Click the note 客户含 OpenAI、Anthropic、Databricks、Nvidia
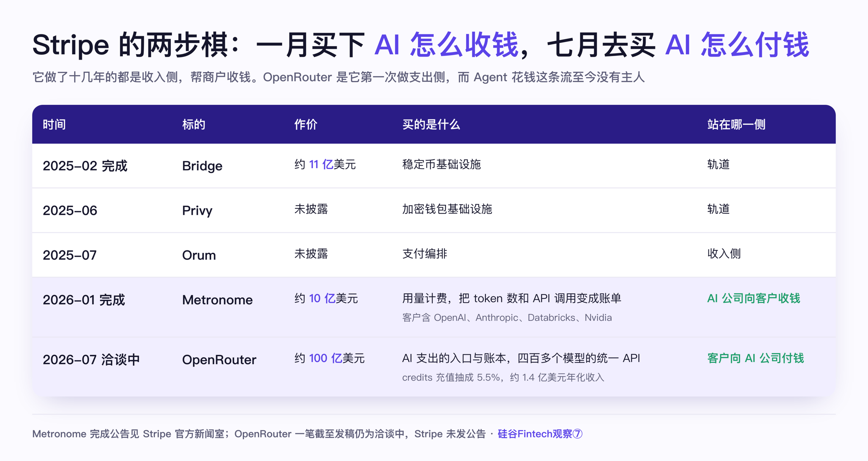 pyautogui.click(x=507, y=318)
